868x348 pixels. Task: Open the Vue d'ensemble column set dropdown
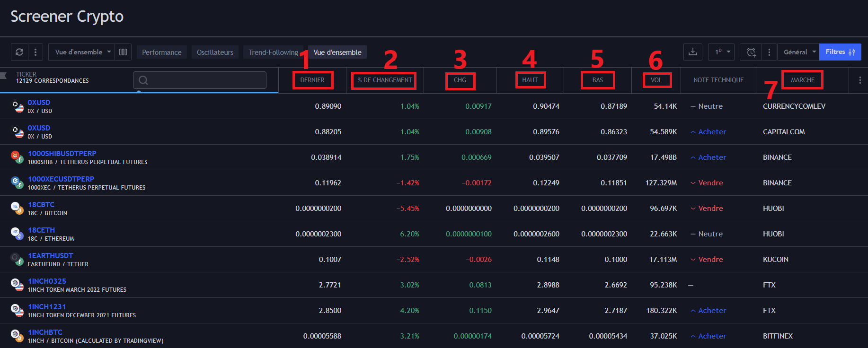(82, 52)
